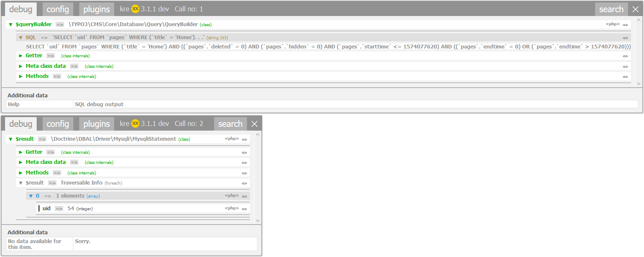644x257 pixels.
Task: Click double-arrow icon on QueryBuilder Methods row
Action: point(625,77)
